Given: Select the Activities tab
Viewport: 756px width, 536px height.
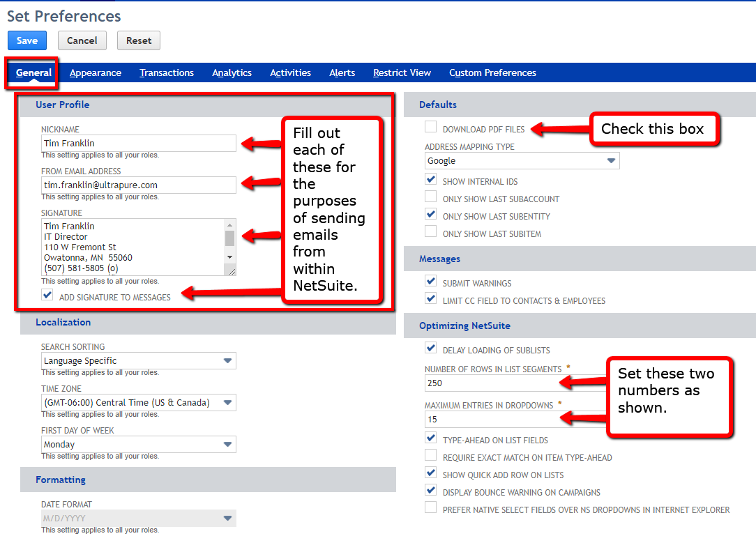Looking at the screenshot, I should tap(290, 72).
